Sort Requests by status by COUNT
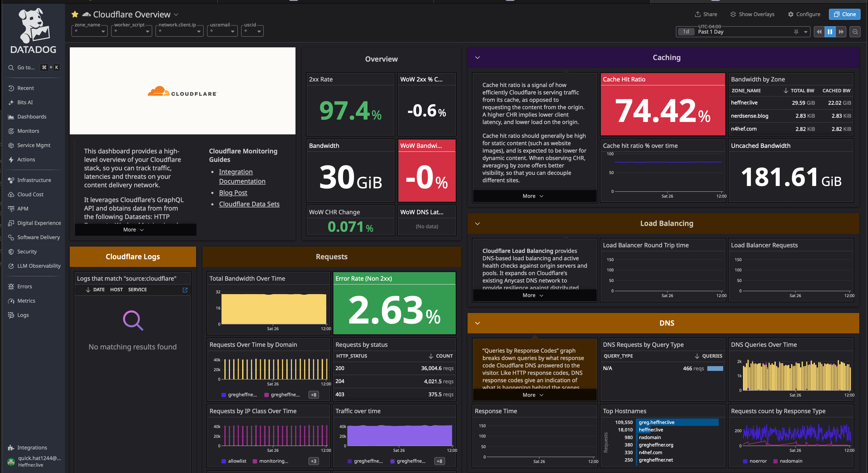Image resolution: width=868 pixels, height=473 pixels. 440,356
